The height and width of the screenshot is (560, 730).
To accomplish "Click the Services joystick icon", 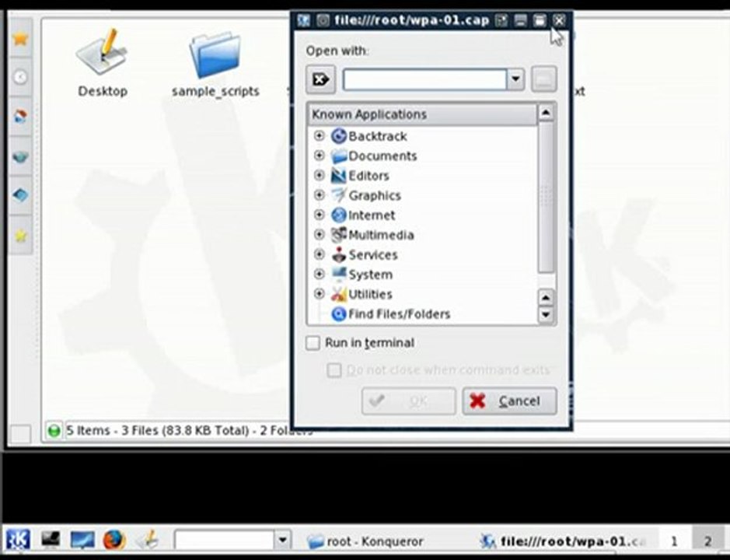I will coord(339,255).
